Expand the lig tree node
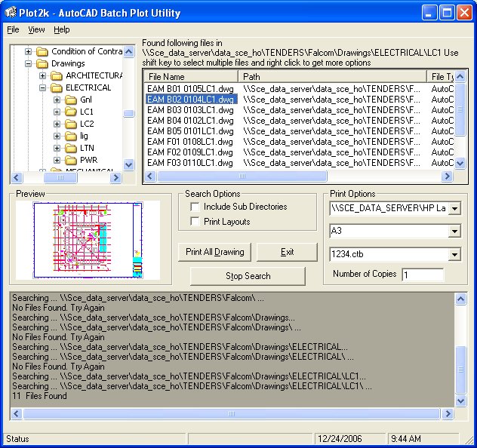477x448 pixels. [57, 136]
